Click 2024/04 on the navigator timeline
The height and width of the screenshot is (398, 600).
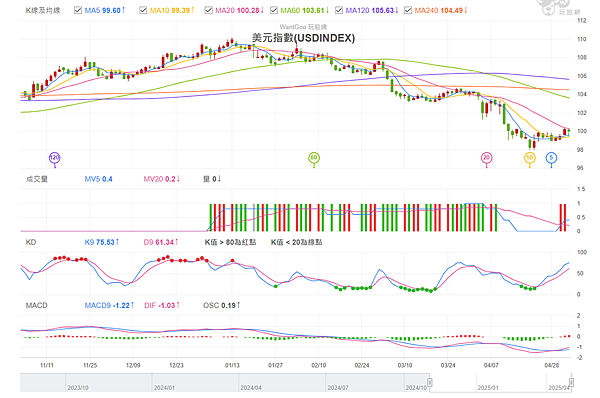(251, 388)
